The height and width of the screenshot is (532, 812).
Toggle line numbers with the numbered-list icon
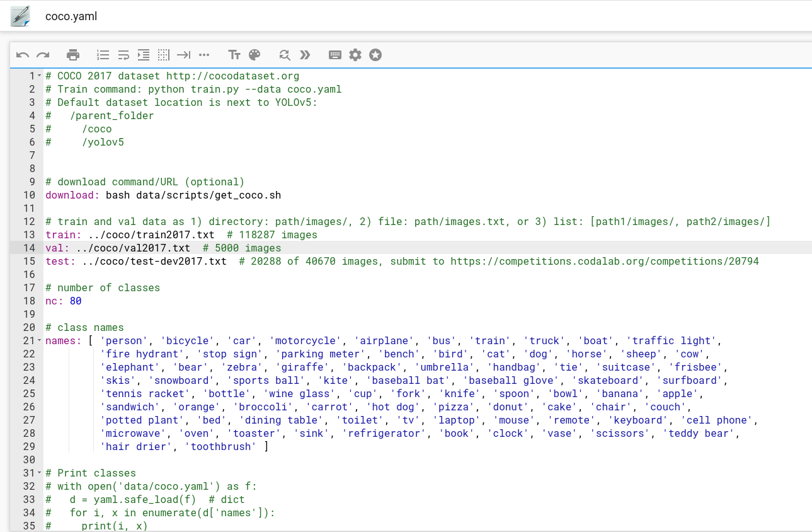(x=103, y=55)
